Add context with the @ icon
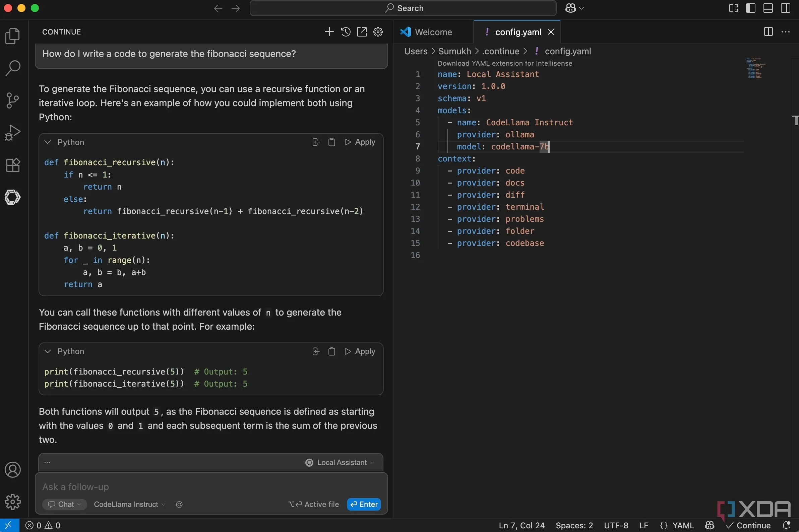The image size is (799, 532). point(179,505)
